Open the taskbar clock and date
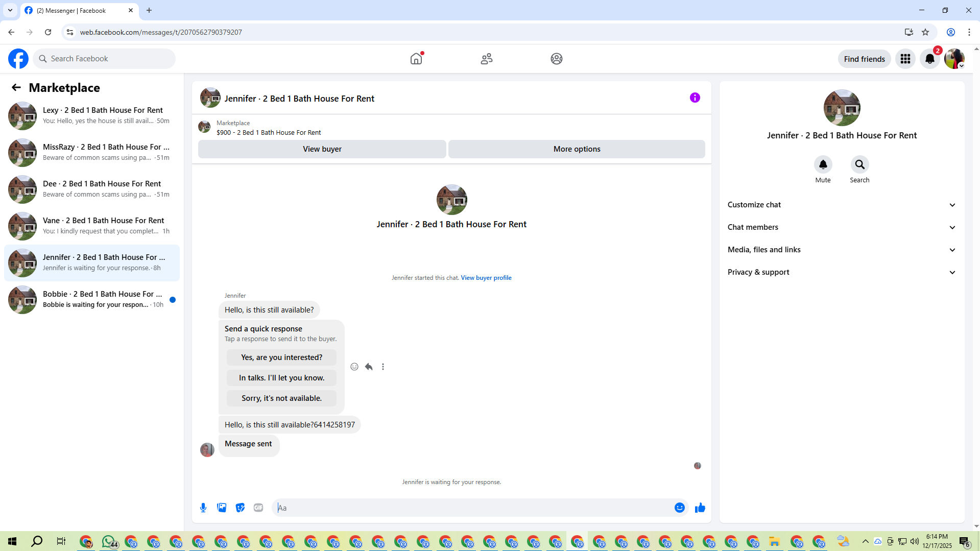Viewport: 980px width, 551px height. pos(937,541)
